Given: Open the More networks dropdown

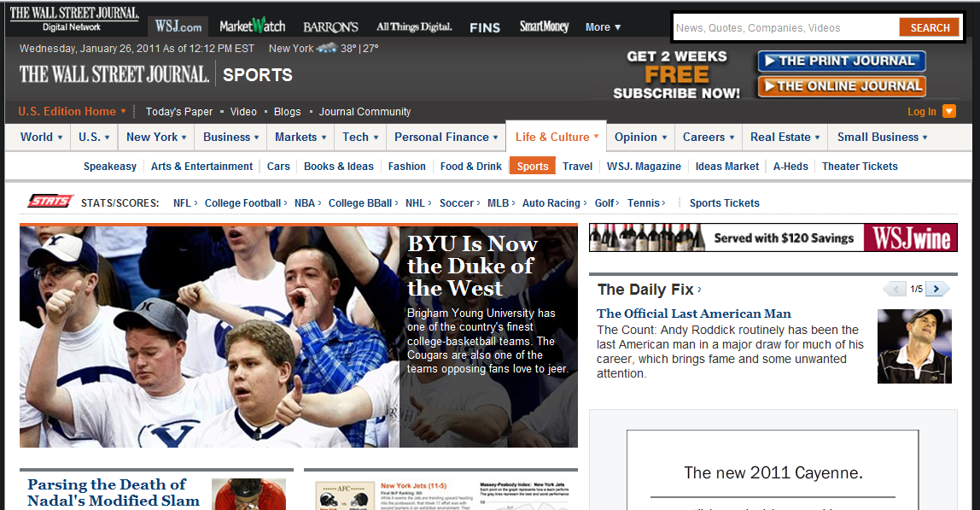Looking at the screenshot, I should pos(604,26).
